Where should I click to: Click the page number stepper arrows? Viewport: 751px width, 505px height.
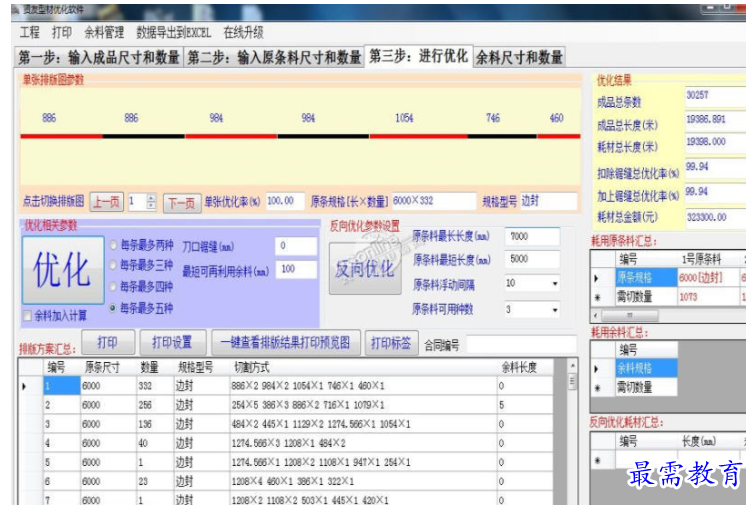[151, 202]
